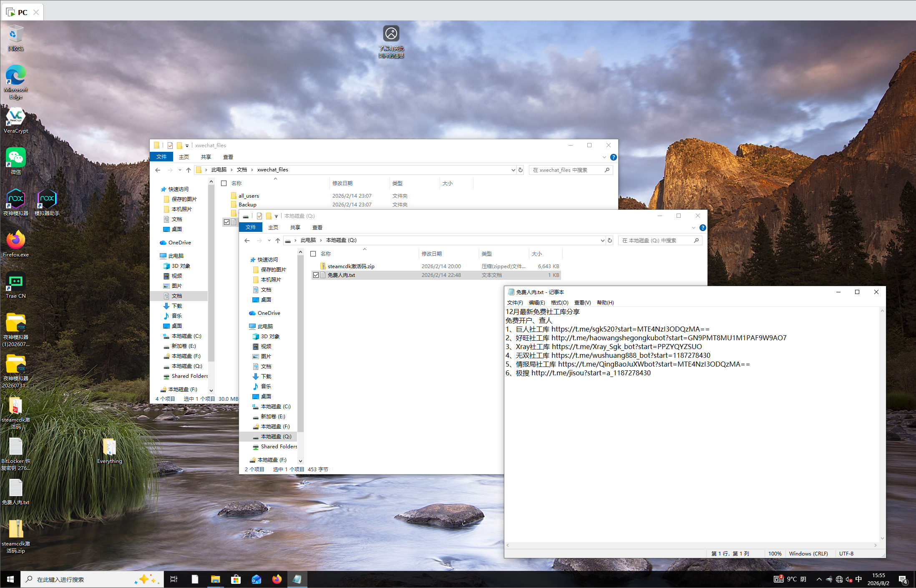Screen dimensions: 916x588
Task: Select steamcdk激活码.zip desktop icon
Action: (16, 537)
